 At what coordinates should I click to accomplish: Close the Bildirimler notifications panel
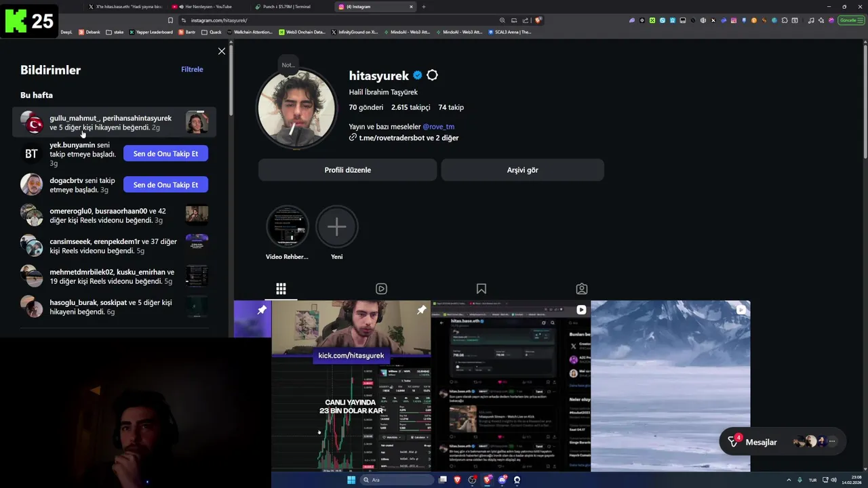(222, 52)
